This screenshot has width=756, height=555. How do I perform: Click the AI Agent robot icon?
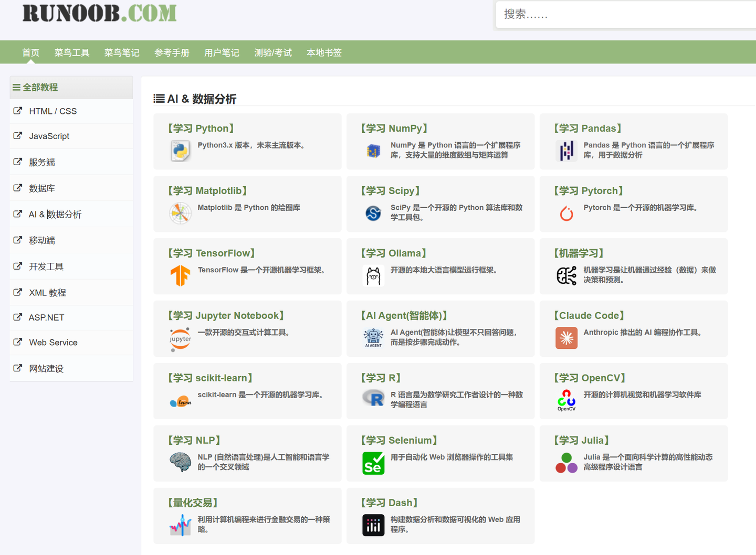point(373,338)
